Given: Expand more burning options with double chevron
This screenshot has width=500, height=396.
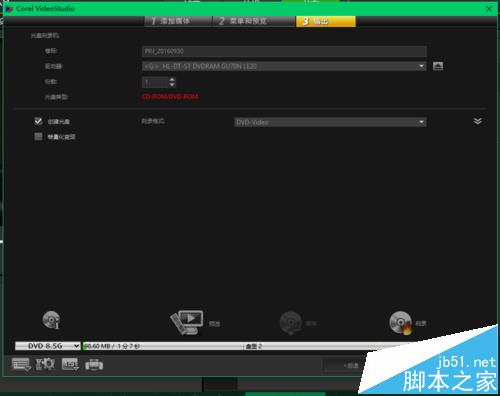Looking at the screenshot, I should [477, 121].
